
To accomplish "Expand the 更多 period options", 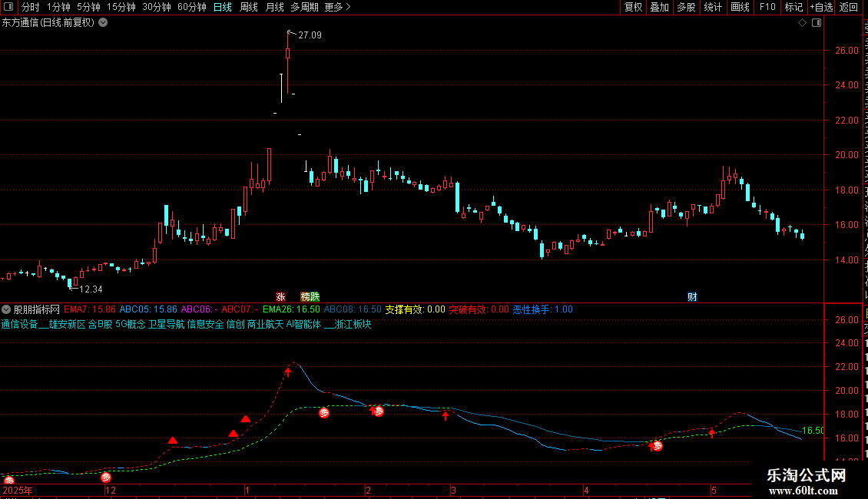I will pyautogui.click(x=337, y=7).
